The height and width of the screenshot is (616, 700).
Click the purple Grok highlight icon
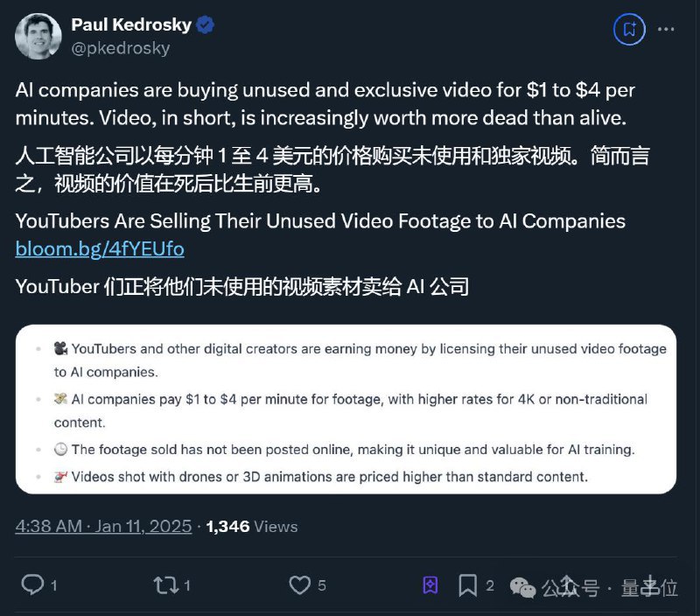point(429,584)
